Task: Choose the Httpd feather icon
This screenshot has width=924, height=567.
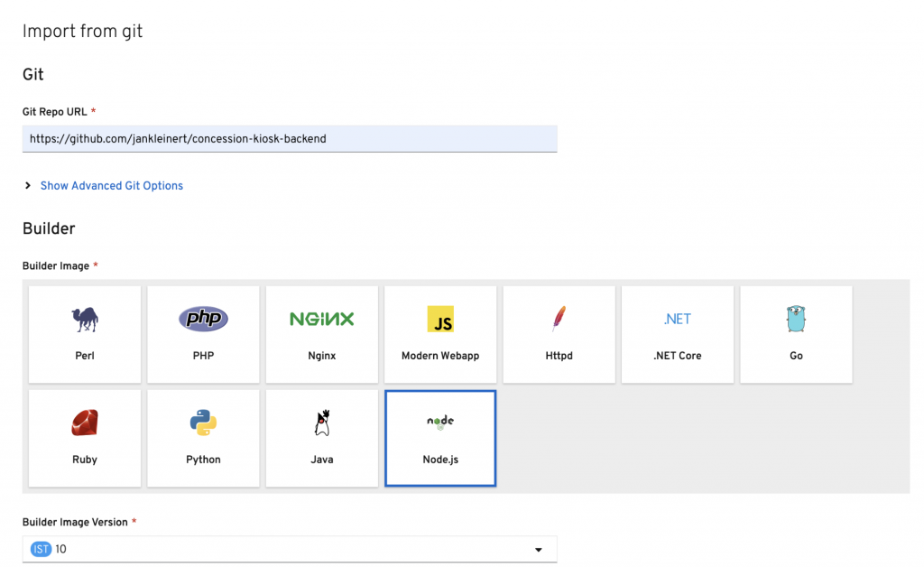Action: pyautogui.click(x=559, y=319)
